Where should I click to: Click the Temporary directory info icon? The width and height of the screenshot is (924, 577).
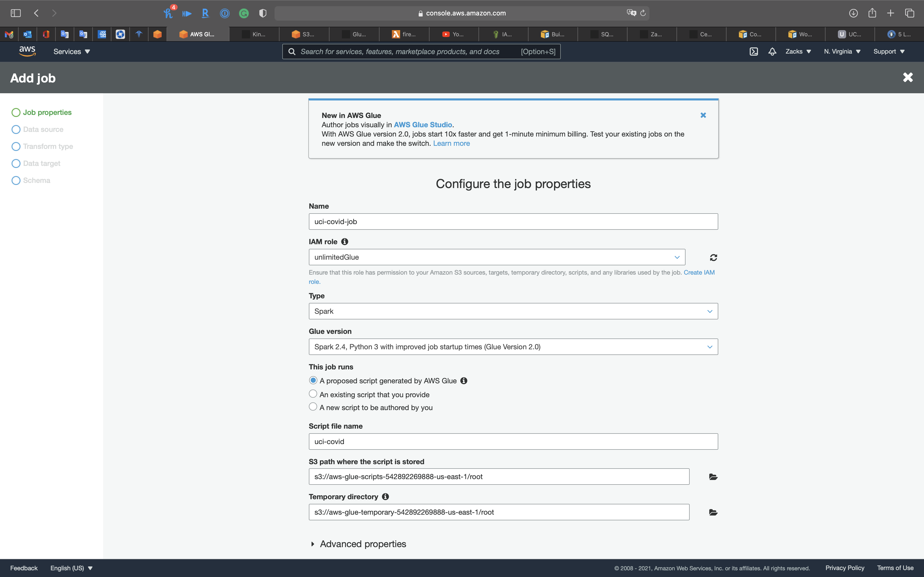[385, 496]
